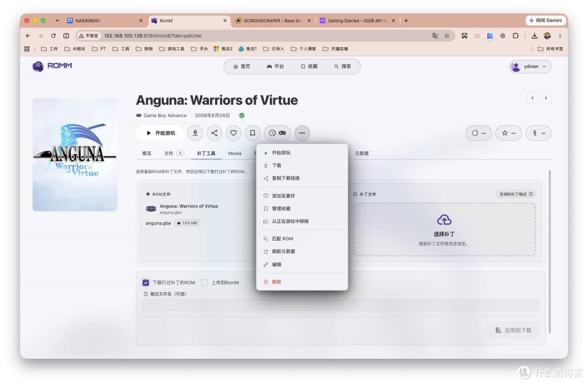Viewport: 588px width, 385px height.
Task: Click the page vertical scrollbar
Action: pyautogui.click(x=550, y=252)
